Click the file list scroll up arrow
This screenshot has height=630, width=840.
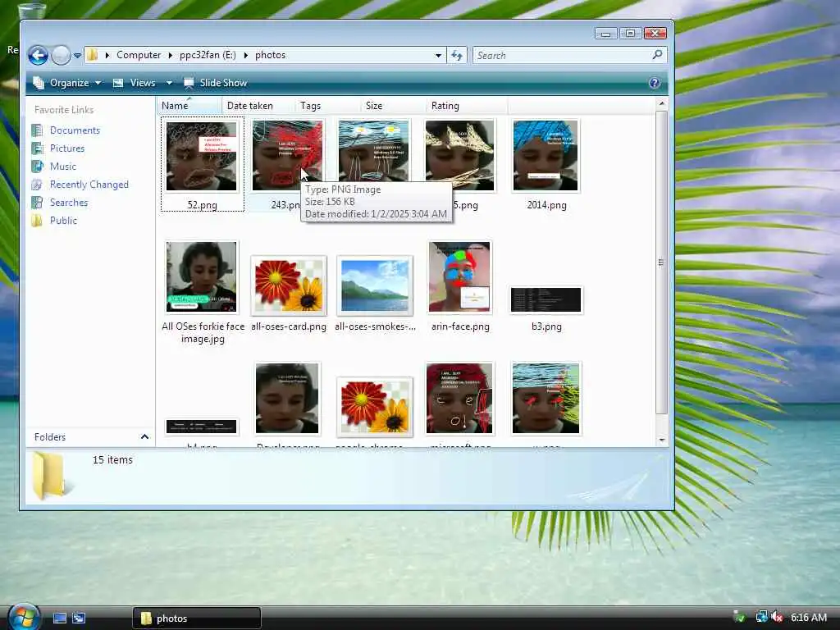pos(662,103)
